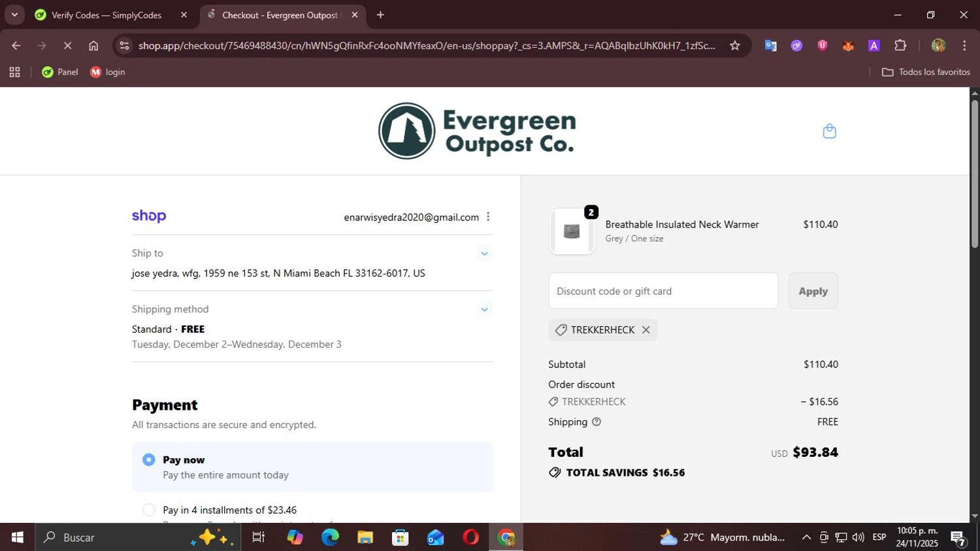Remove the TREKKERHECK discount code tag
This screenshot has height=551, width=980.
coord(645,330)
